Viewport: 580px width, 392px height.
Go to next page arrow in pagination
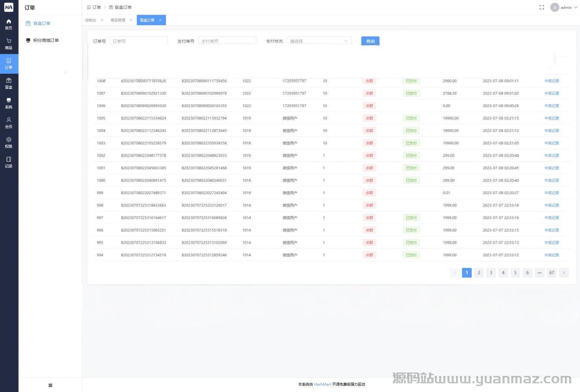tap(564, 273)
